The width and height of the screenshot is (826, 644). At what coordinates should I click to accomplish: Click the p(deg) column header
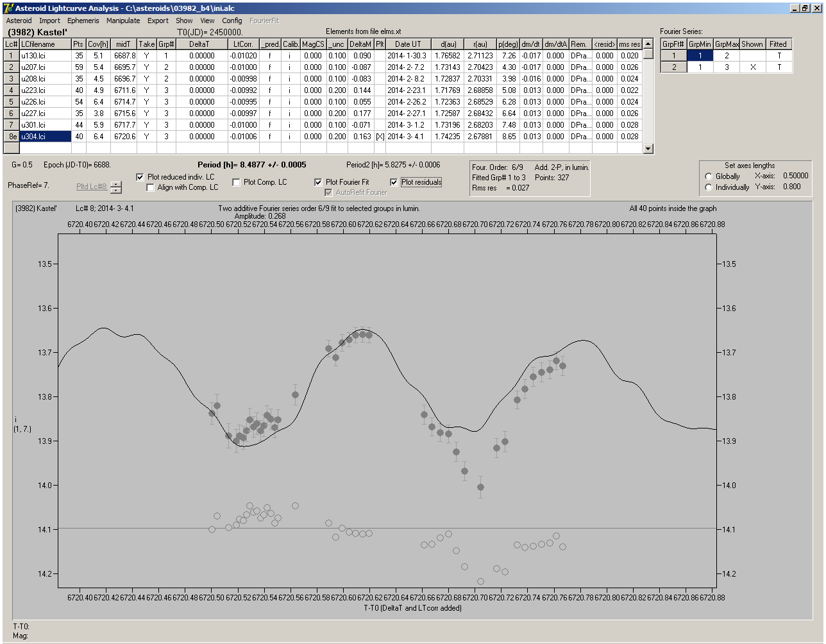coord(507,44)
